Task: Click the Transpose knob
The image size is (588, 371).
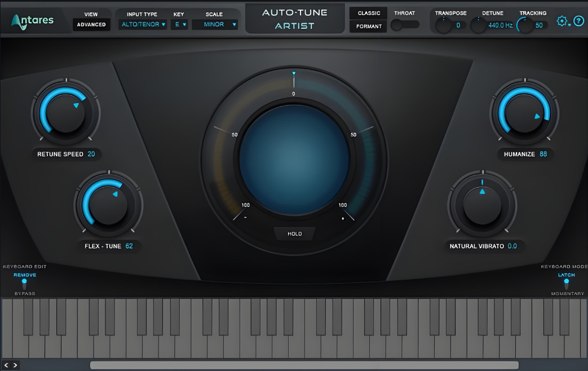Action: click(444, 25)
